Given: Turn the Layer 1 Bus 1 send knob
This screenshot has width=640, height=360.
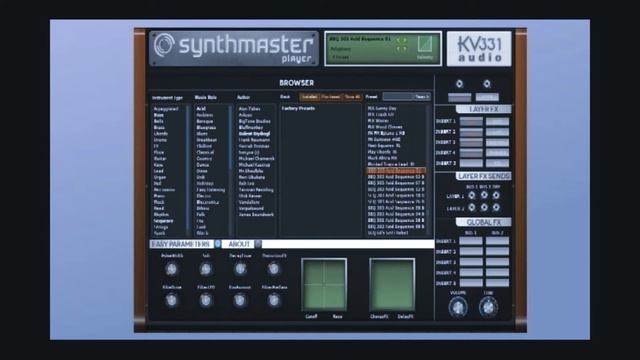Looking at the screenshot, I should (472, 196).
